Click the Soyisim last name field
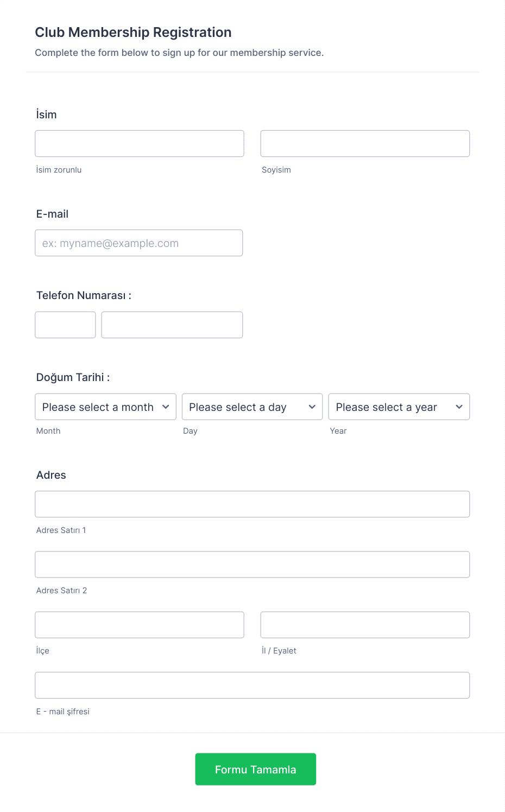The height and width of the screenshot is (812, 505). click(365, 144)
